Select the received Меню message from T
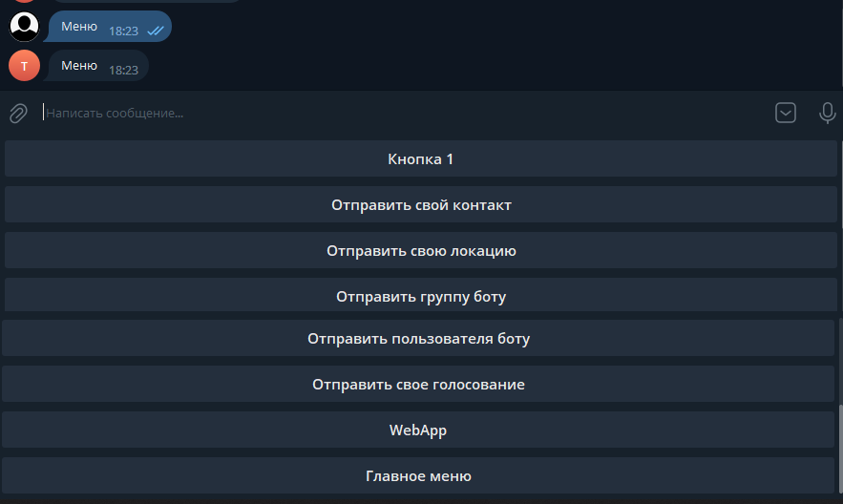This screenshot has height=504, width=843. click(x=96, y=66)
